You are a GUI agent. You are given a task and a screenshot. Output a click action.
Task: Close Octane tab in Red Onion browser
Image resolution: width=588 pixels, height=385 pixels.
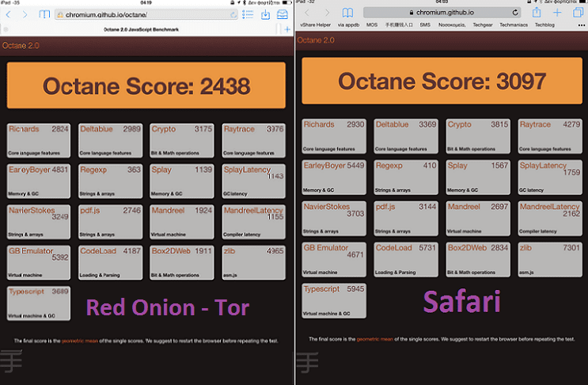(x=6, y=29)
